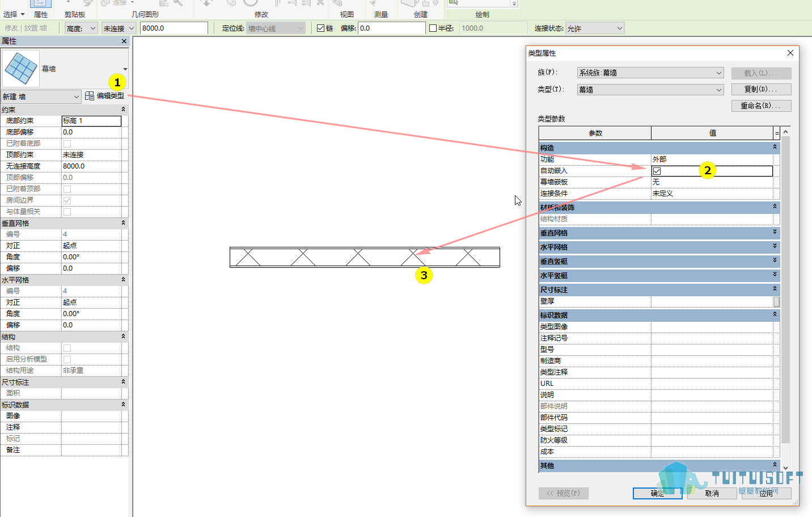The image size is (812, 517).
Task: Click the small equals column button beside 值 header
Action: click(x=777, y=133)
